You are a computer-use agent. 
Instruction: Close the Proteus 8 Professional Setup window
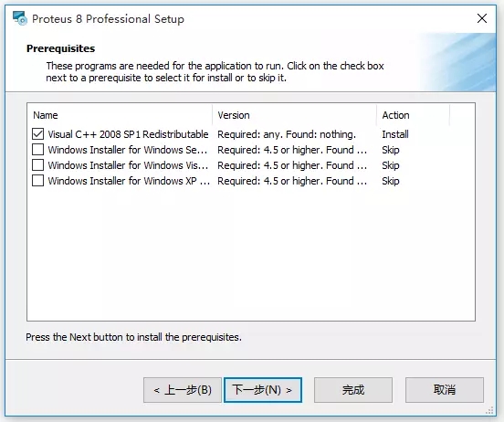(482, 18)
